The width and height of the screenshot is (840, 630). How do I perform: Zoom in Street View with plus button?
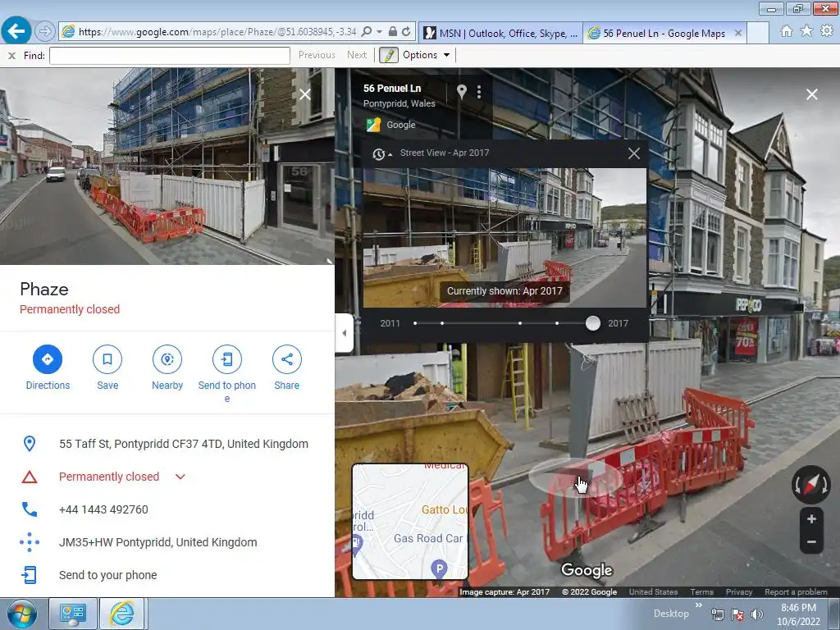point(811,519)
